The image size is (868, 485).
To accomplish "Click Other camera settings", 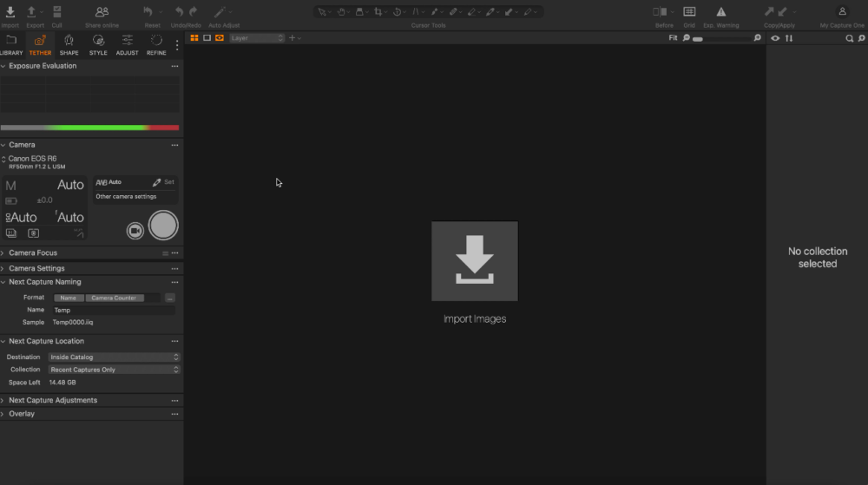I will (126, 197).
